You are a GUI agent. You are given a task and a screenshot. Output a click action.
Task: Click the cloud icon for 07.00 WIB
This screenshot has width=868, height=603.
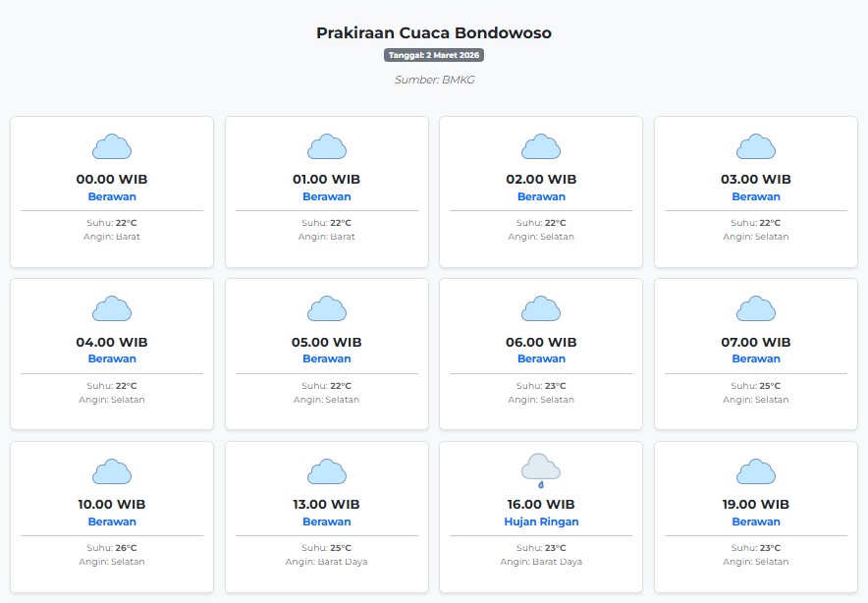(x=756, y=309)
